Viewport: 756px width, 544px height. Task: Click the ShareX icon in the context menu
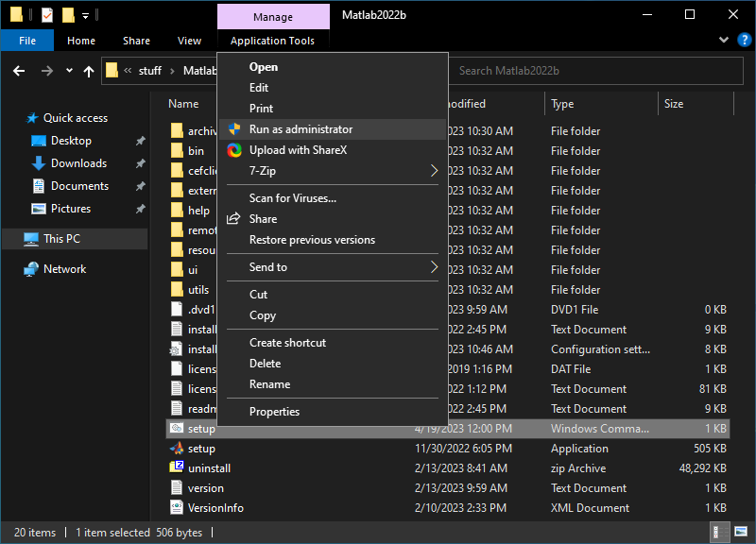(x=234, y=150)
